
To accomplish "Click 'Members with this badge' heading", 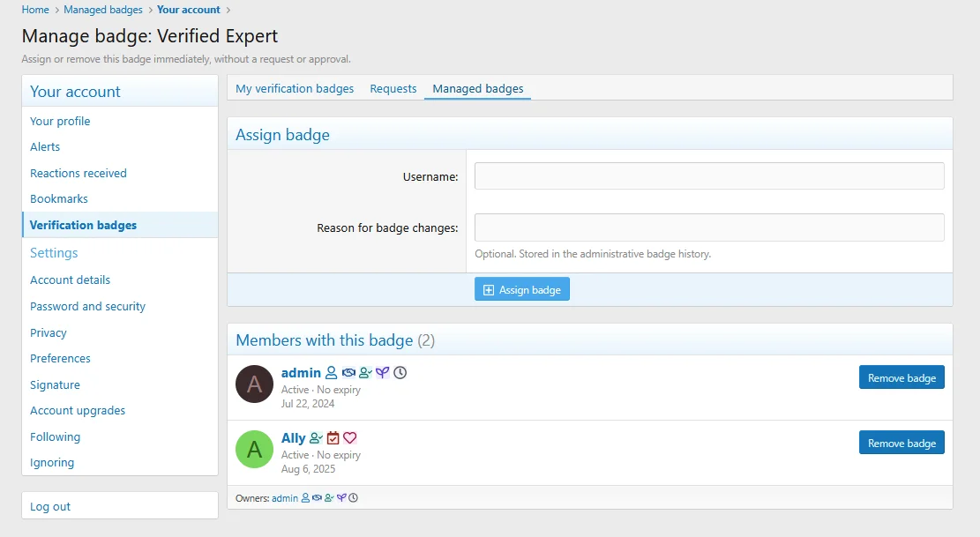I will [x=325, y=340].
